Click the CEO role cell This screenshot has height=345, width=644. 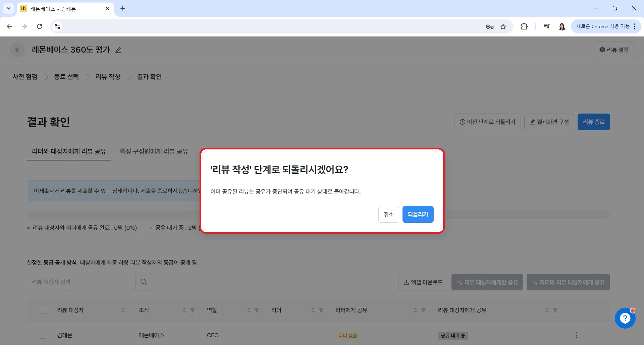pos(213,335)
